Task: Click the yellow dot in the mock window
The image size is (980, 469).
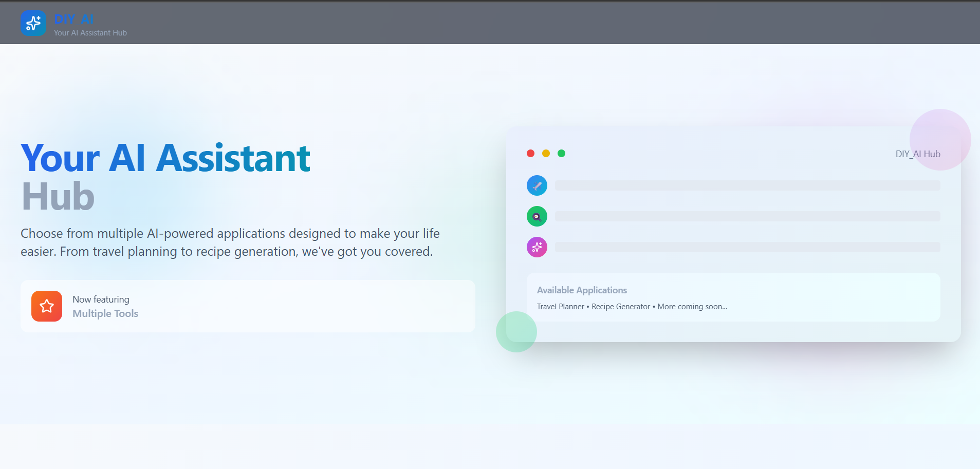Action: click(546, 154)
